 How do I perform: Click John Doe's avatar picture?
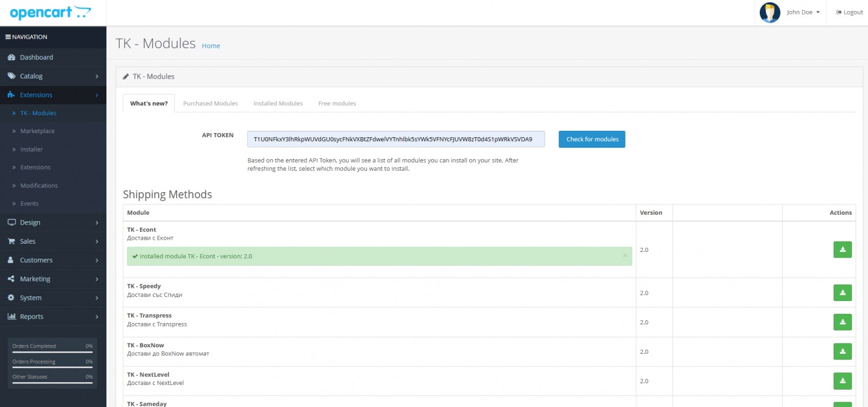click(770, 13)
